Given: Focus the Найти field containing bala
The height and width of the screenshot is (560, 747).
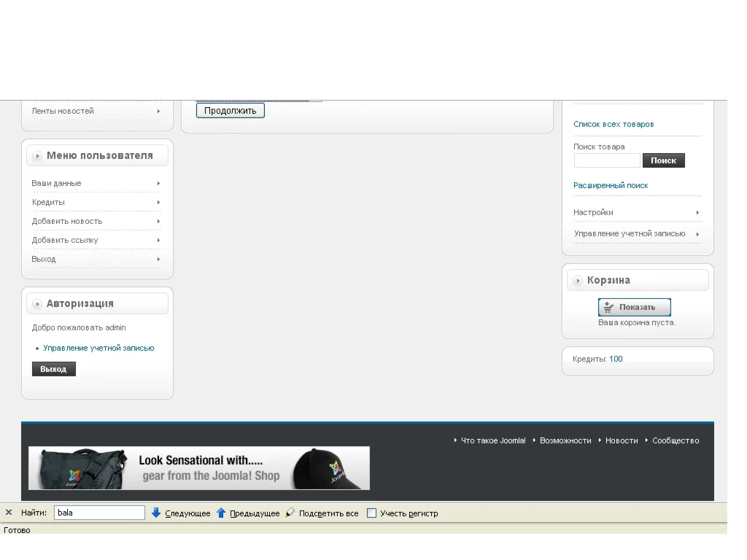Looking at the screenshot, I should [x=99, y=513].
